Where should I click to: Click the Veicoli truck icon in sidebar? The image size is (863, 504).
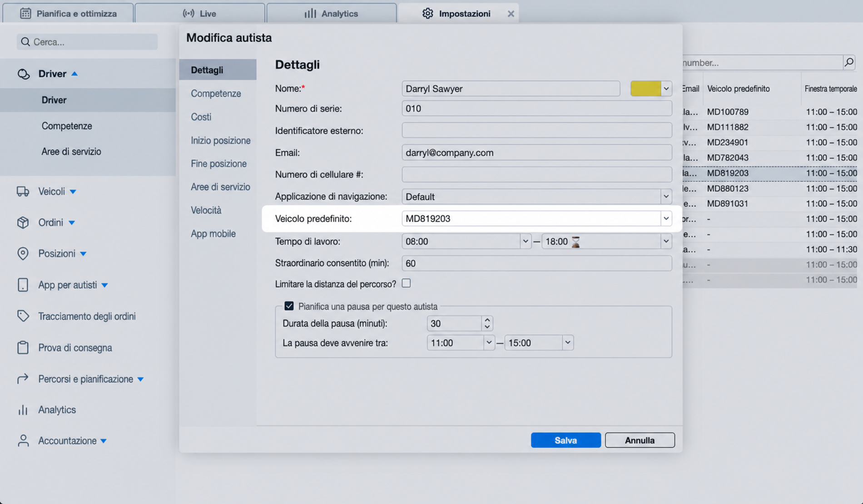click(x=23, y=192)
